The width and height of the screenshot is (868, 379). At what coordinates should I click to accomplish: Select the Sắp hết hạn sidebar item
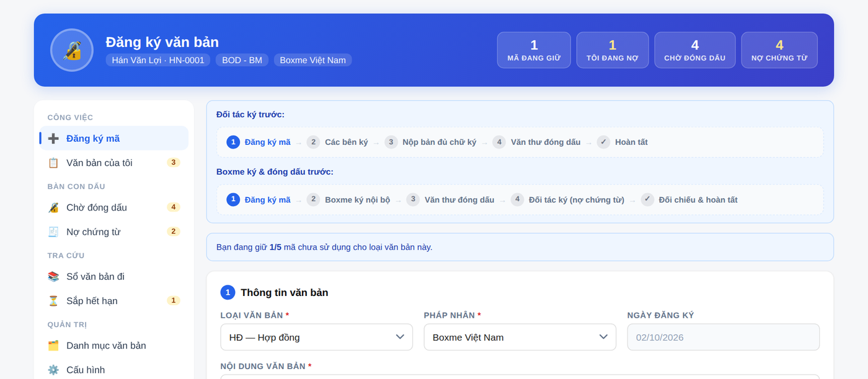114,301
